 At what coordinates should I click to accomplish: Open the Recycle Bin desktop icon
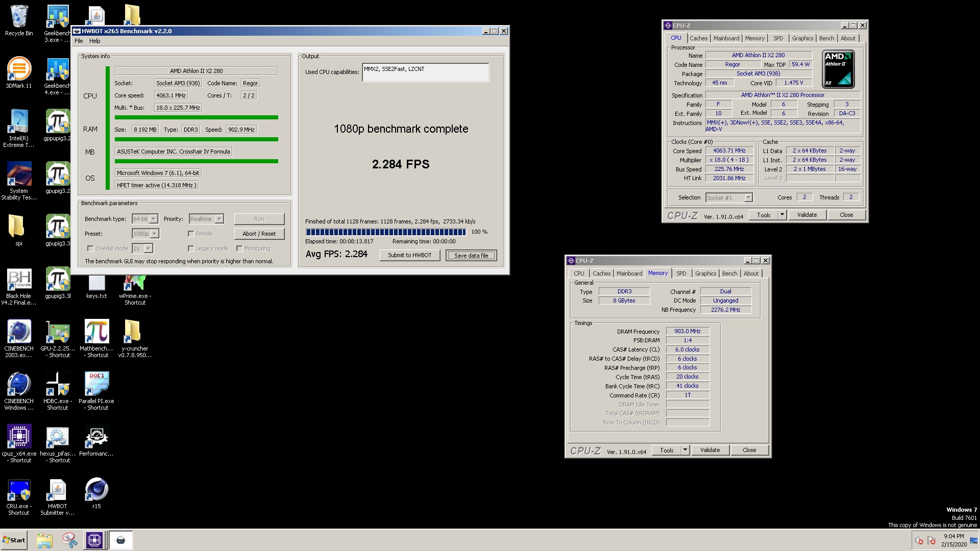(19, 20)
